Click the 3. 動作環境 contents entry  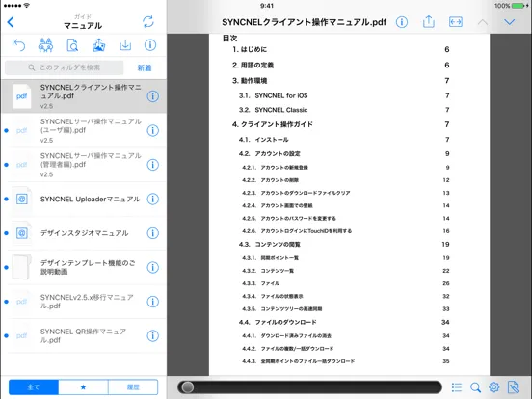click(x=250, y=81)
